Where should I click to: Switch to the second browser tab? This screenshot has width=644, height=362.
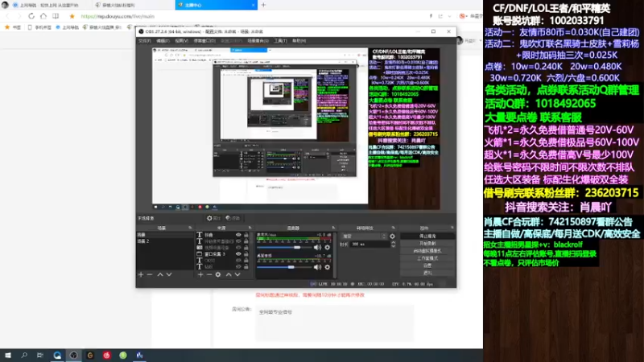(132, 5)
